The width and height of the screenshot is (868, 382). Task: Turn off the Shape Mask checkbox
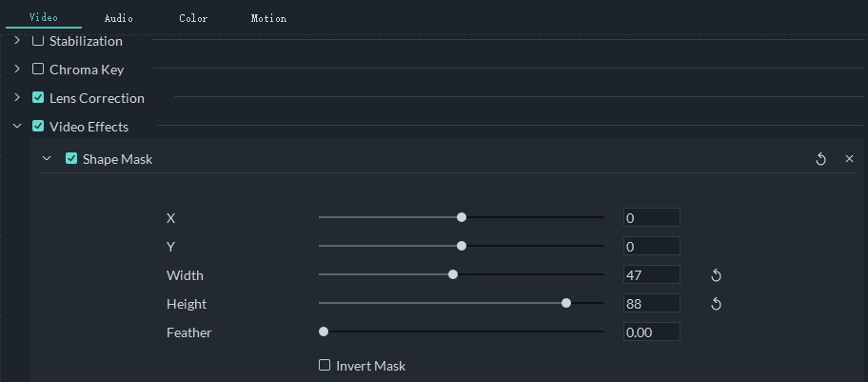pos(71,159)
